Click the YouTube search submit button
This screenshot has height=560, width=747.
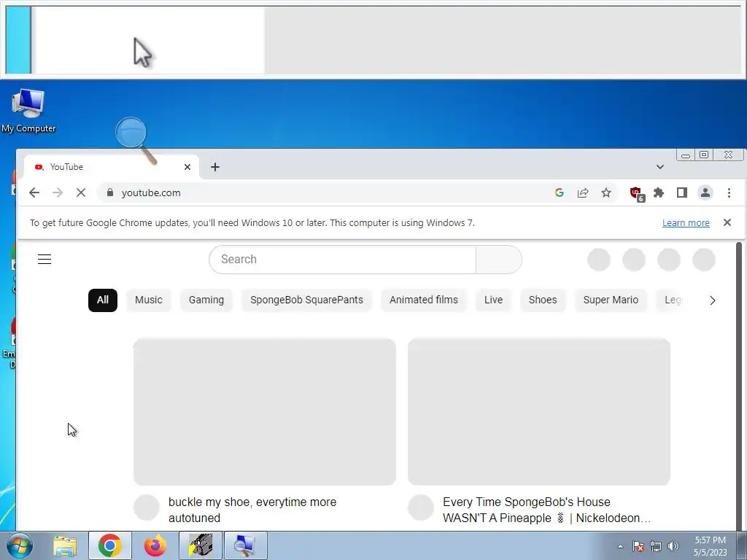click(499, 260)
